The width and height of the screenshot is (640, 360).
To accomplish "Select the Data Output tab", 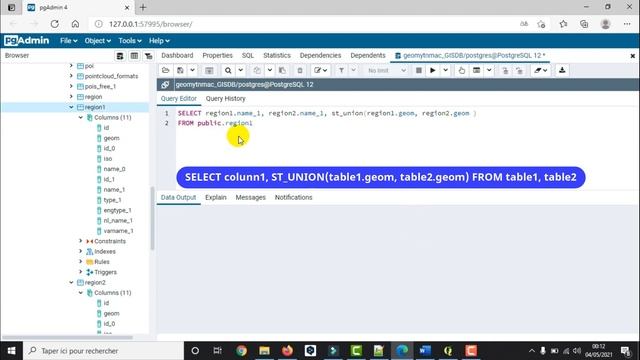I will tap(178, 198).
